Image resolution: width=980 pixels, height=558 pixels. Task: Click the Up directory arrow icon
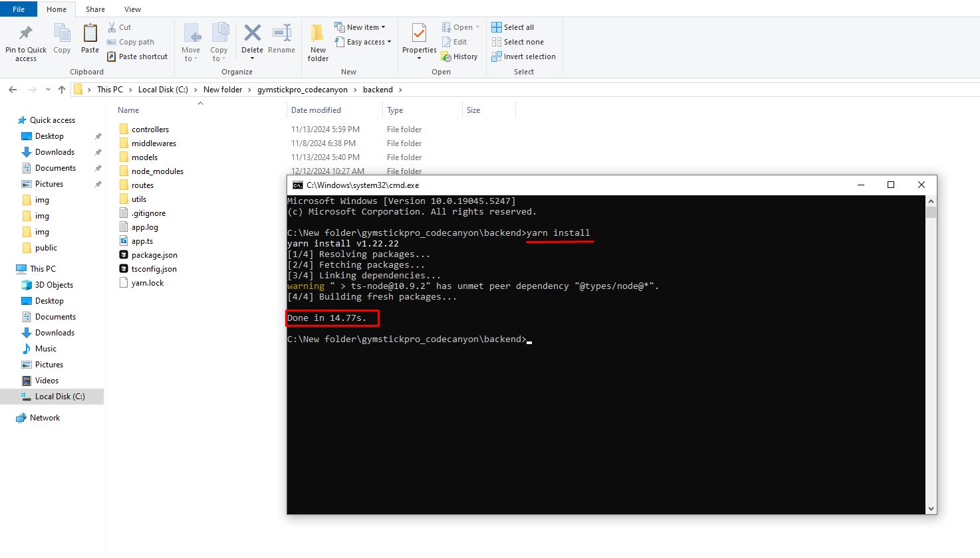pos(62,90)
